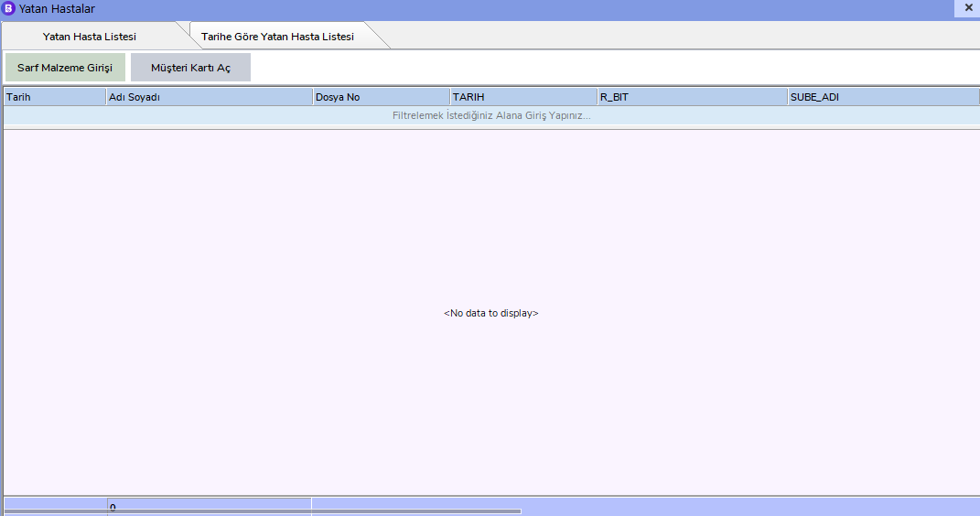Viewport: 980px width, 516px height.
Task: Click the filter row input area
Action: 491,115
